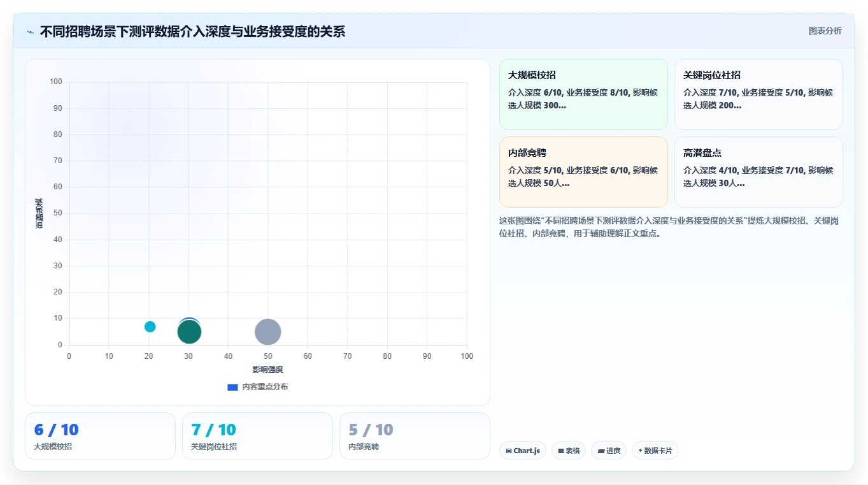Click the 图表分析 label in the header
This screenshot has width=868, height=485.
click(x=825, y=31)
